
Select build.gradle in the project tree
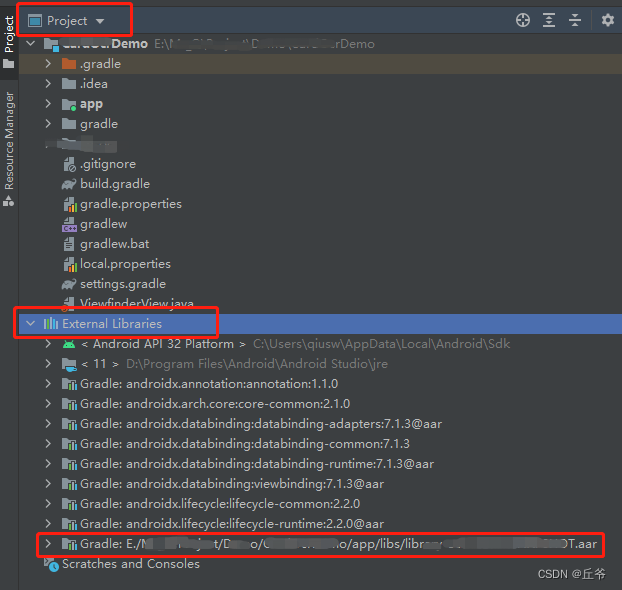(x=115, y=184)
